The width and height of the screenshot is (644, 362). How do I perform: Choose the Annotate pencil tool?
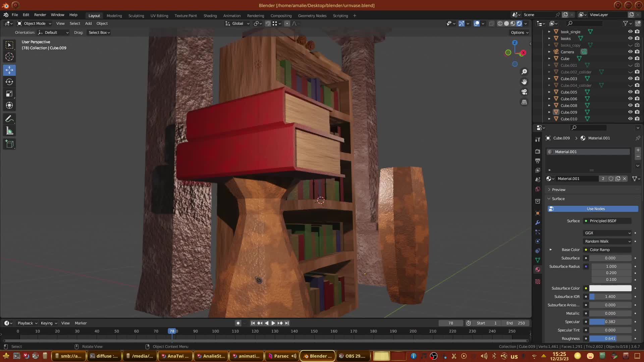[9, 119]
